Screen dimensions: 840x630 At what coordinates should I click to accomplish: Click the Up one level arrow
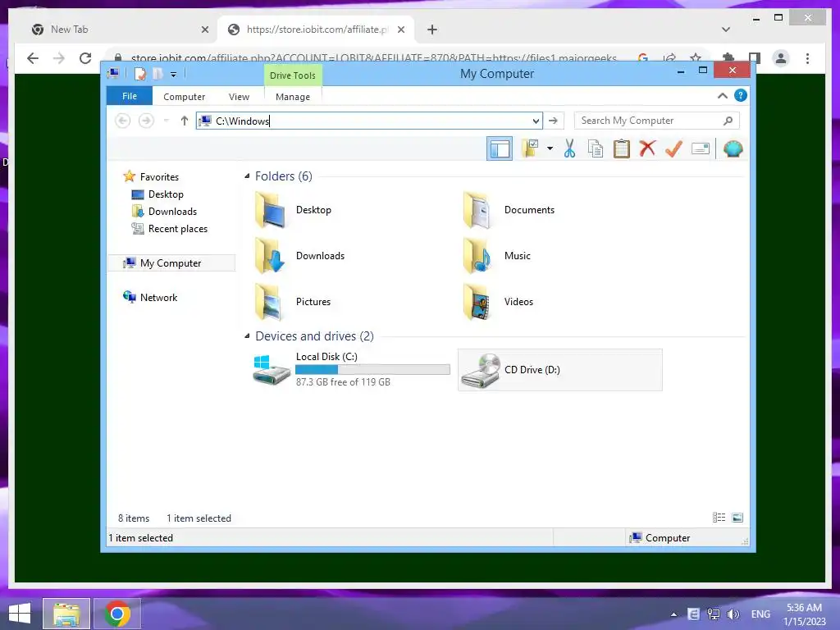point(185,121)
